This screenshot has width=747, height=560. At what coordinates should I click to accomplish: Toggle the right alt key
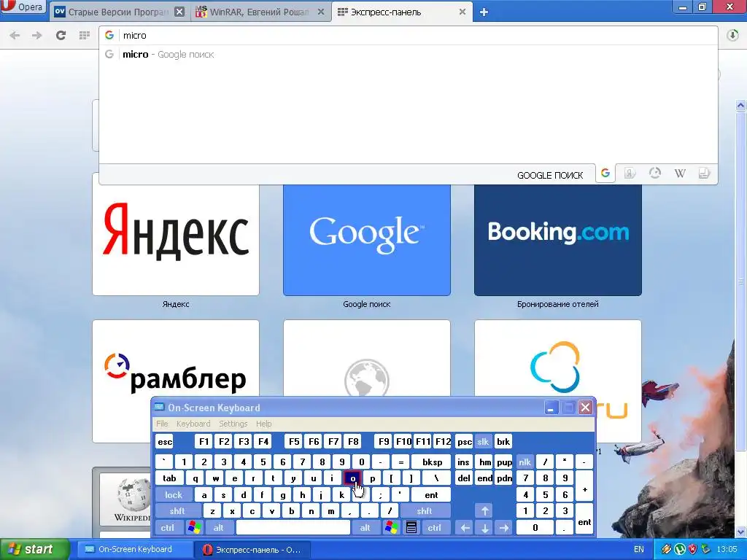365,528
